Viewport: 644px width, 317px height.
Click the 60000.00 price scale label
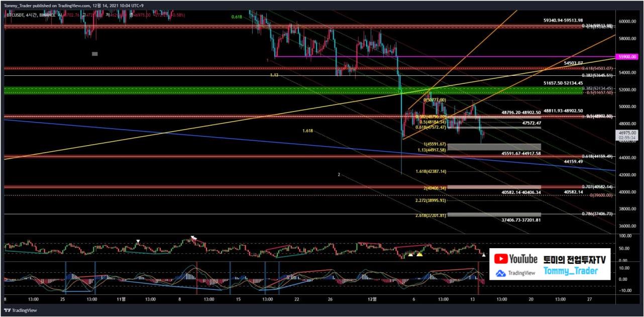(627, 22)
